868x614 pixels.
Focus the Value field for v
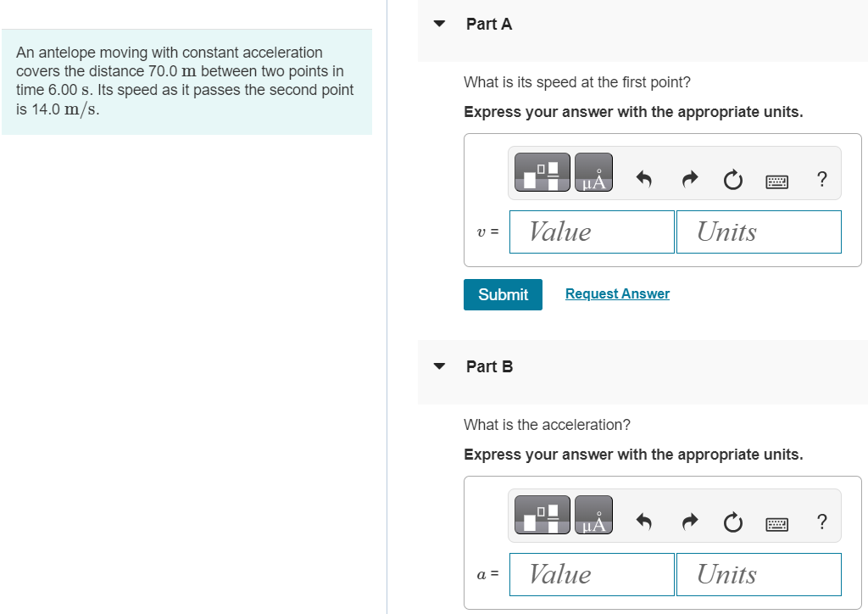pos(592,232)
